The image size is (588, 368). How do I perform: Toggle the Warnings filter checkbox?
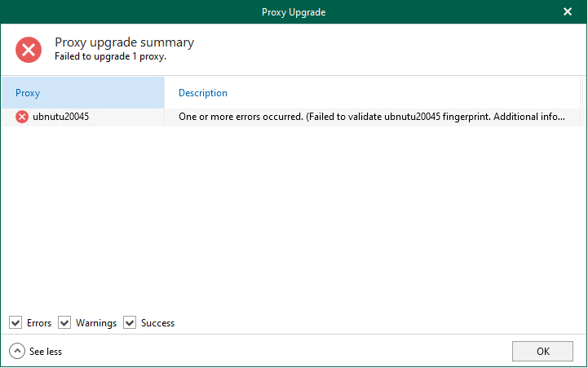coord(64,323)
